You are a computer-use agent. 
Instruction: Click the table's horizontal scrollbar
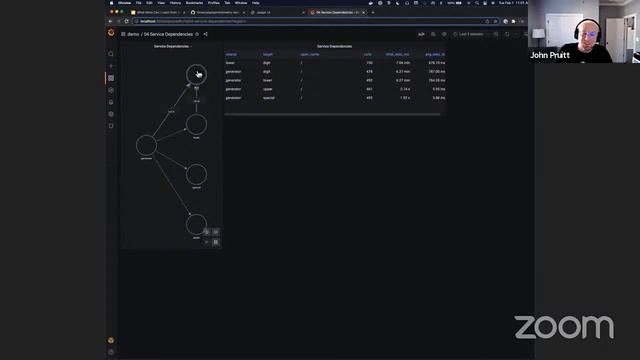[x=332, y=114]
